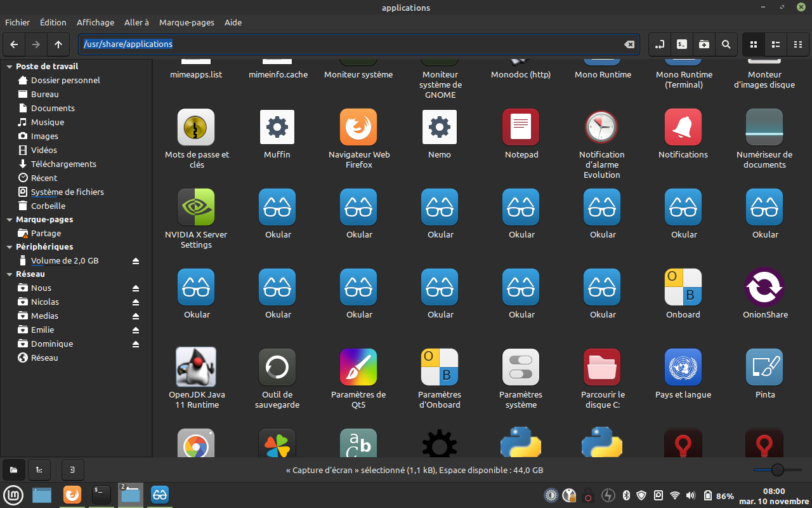Select the Navigateur Web Firefox launcher
Screen dimensions: 812x508
358,127
